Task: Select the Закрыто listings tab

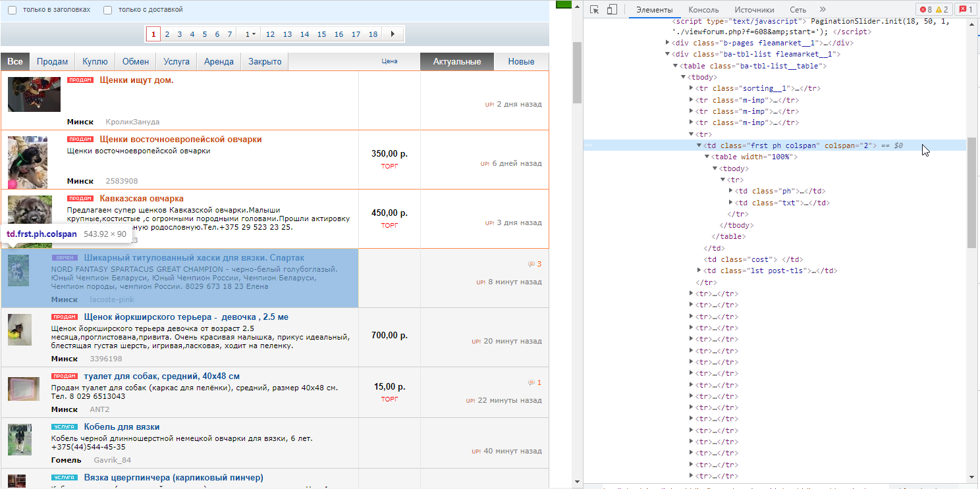Action: (x=265, y=61)
